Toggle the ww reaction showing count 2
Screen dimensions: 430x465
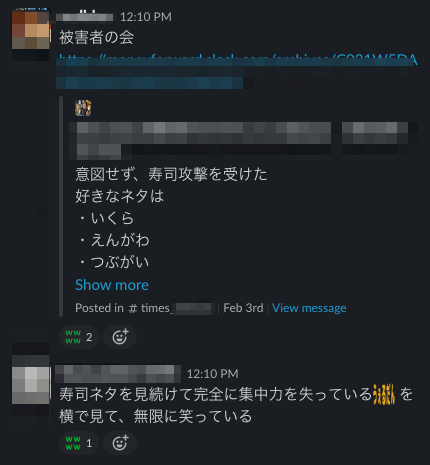[79, 337]
